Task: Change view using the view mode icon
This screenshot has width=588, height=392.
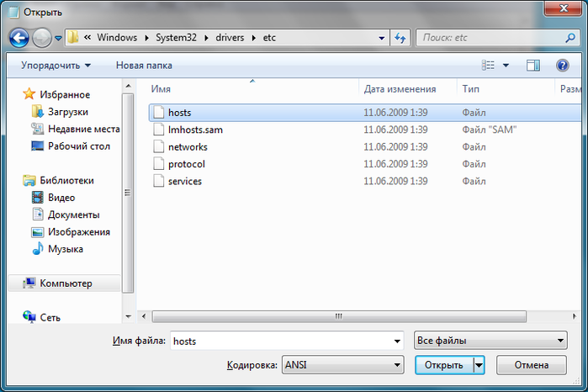Action: 488,66
